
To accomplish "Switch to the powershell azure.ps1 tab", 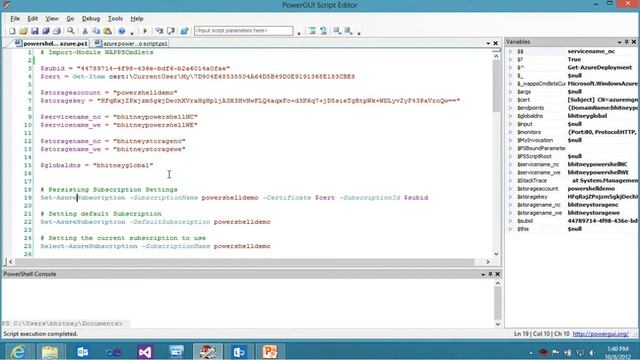I will pos(51,43).
